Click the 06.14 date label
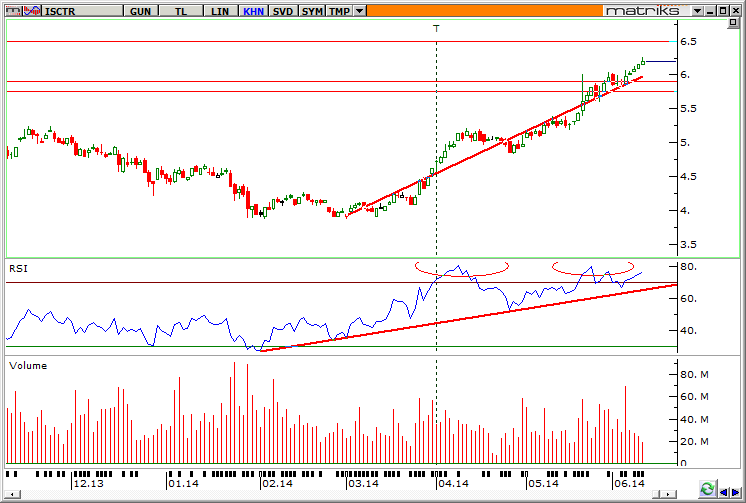This screenshot has height=503, width=746. pos(629,483)
